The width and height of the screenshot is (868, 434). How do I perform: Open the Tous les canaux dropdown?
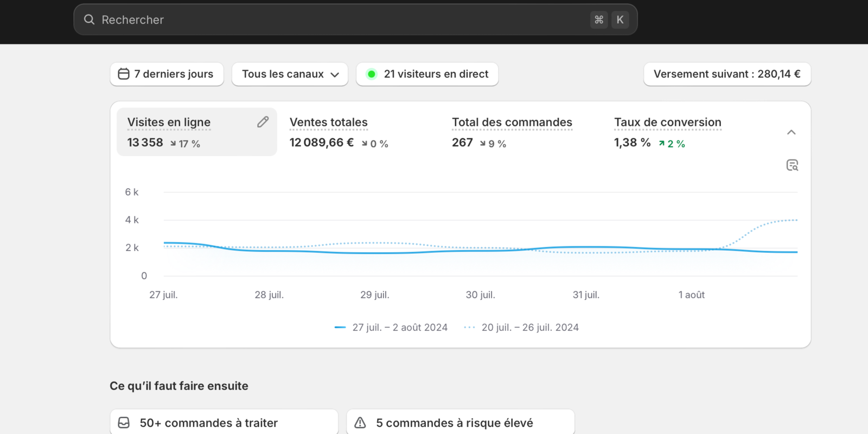290,74
